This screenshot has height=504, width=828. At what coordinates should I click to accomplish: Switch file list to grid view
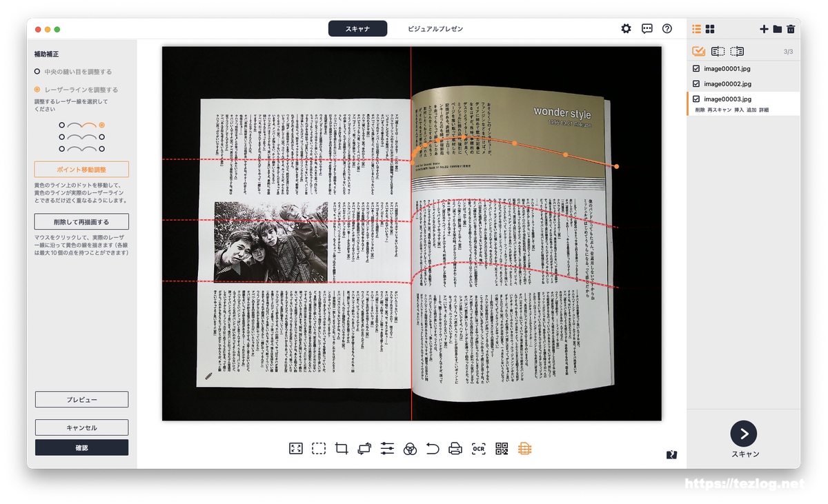710,29
